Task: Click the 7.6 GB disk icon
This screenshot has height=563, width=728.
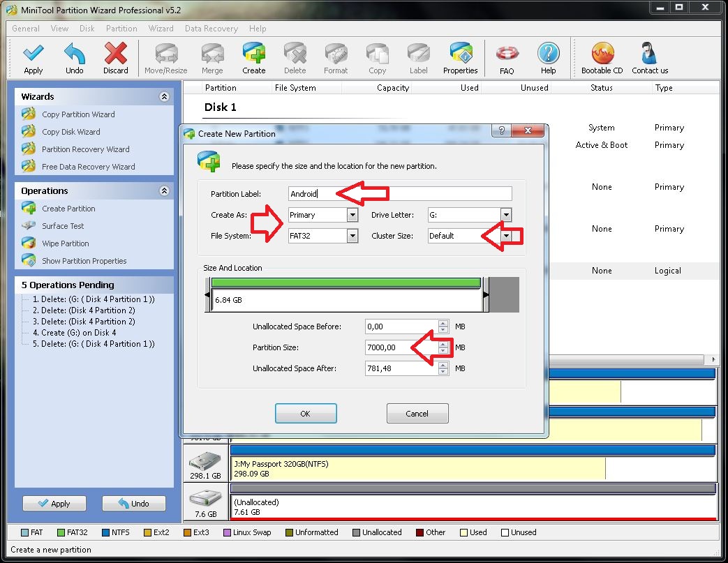Action: pyautogui.click(x=205, y=499)
